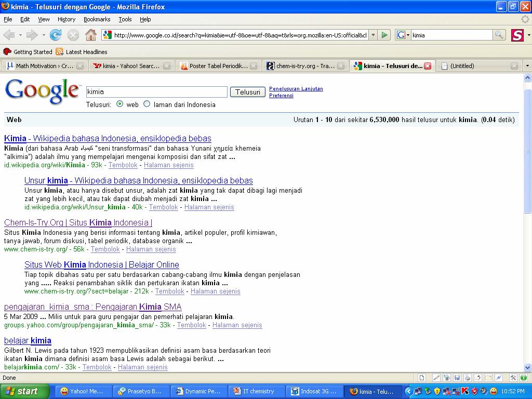The height and width of the screenshot is (399, 532).
Task: Go back with the Back arrow
Action: tap(9, 35)
